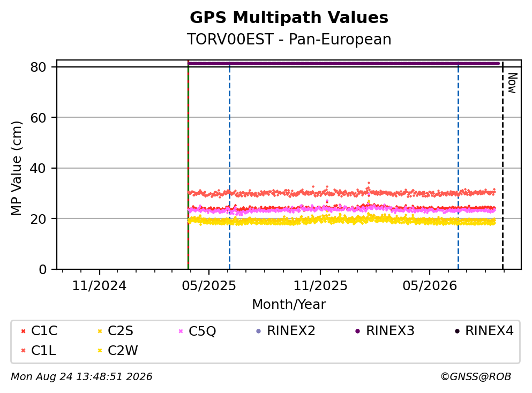Click the MP Value (cm) axis label

(x=16, y=168)
